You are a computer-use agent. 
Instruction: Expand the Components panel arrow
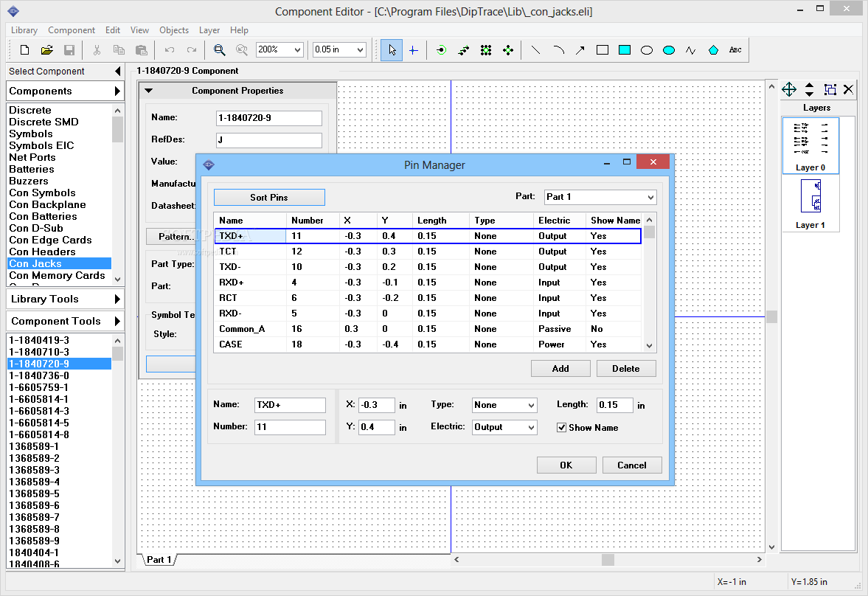[x=117, y=91]
